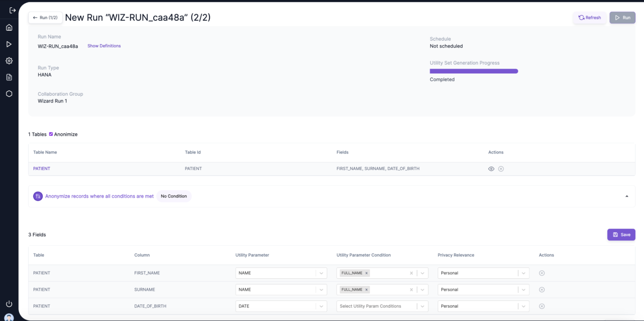View PATIENT table with eye icon

pyautogui.click(x=491, y=169)
